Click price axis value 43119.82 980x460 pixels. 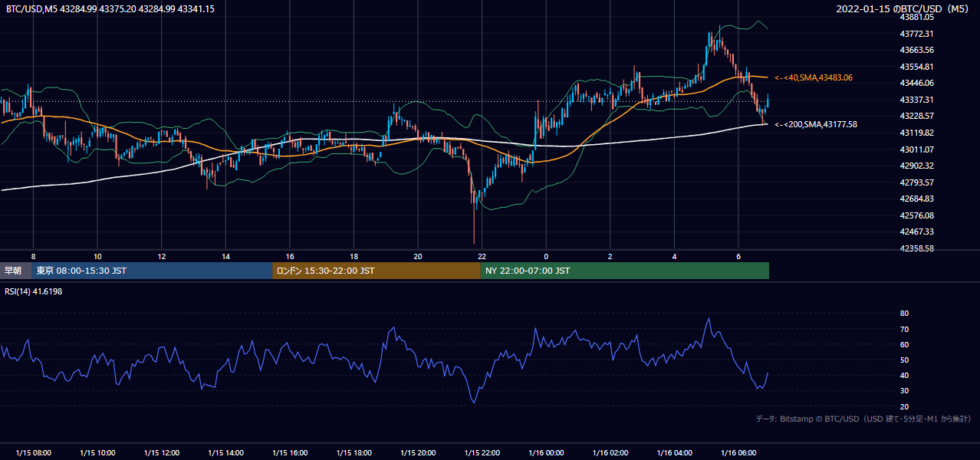916,133
